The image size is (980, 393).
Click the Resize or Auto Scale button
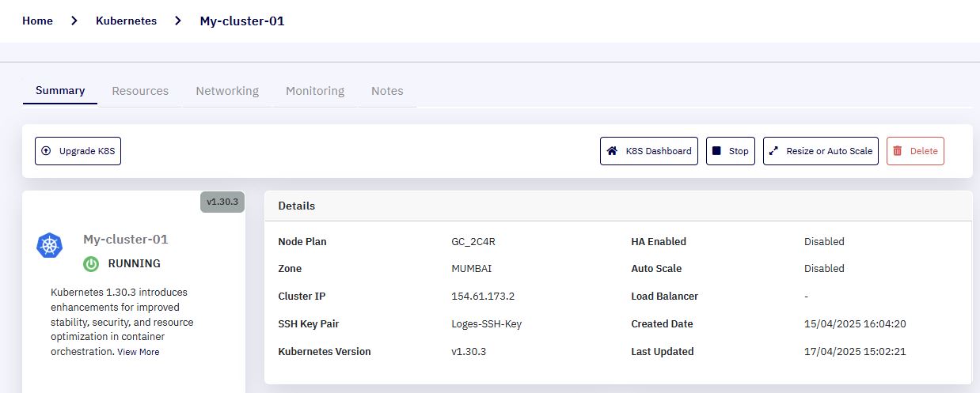click(x=821, y=151)
